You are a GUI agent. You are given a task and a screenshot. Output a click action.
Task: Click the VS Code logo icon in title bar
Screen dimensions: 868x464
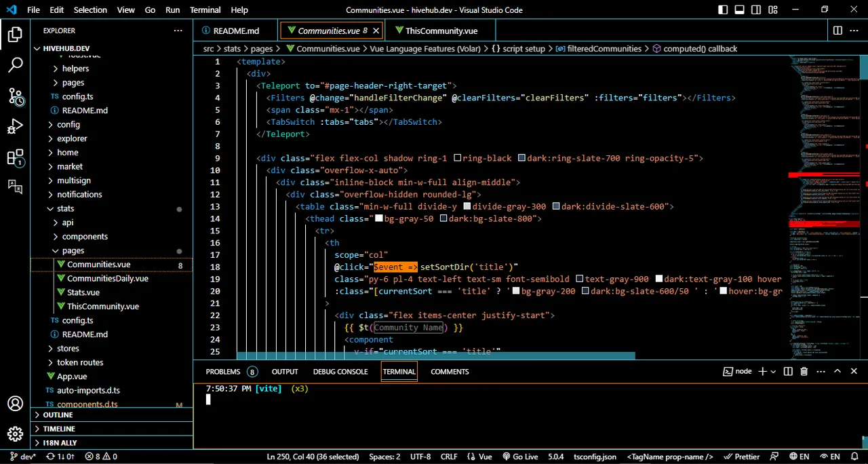[11, 9]
